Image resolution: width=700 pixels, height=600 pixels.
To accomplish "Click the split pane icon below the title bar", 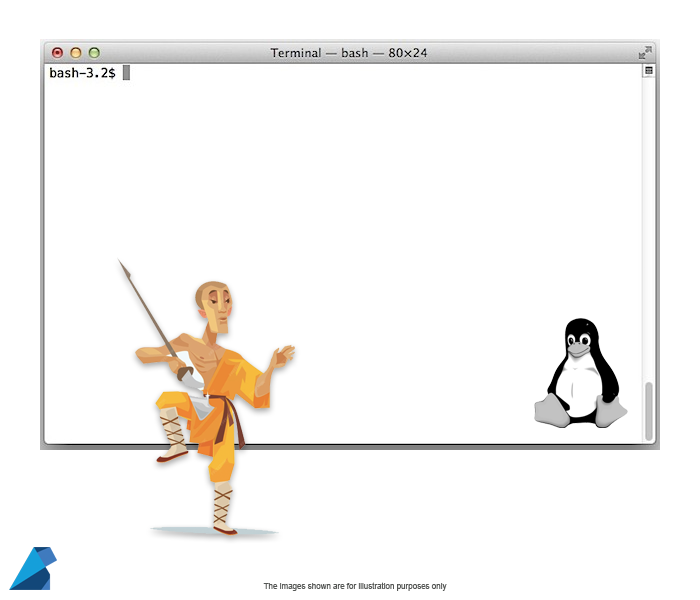I will coord(649,71).
